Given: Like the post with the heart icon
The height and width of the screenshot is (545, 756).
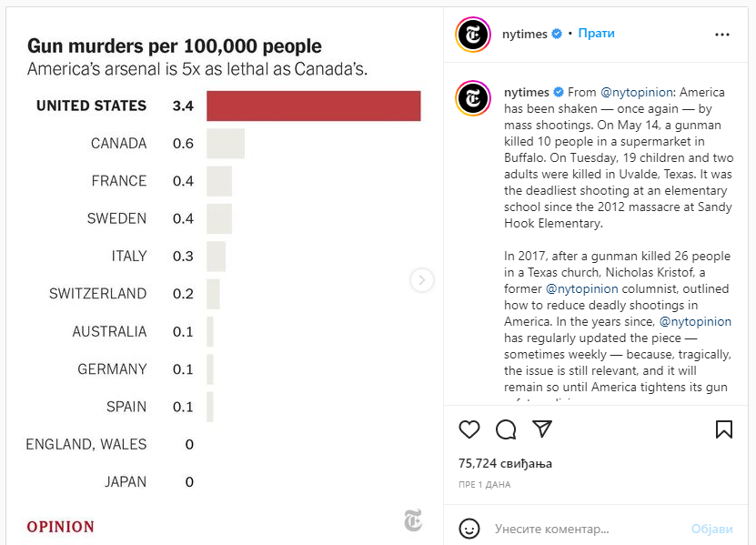Looking at the screenshot, I should click(x=469, y=429).
